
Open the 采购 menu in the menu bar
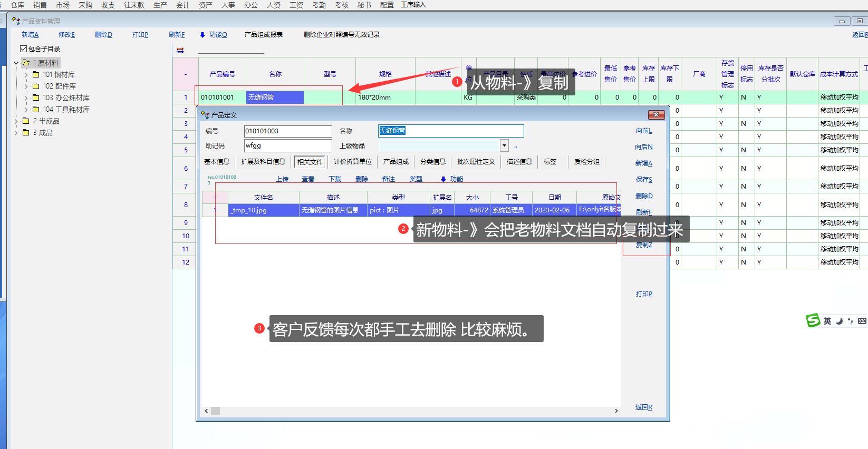tap(85, 5)
